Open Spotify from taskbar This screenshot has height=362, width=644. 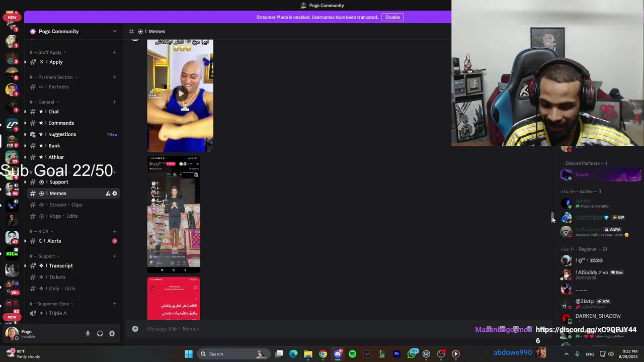352,354
